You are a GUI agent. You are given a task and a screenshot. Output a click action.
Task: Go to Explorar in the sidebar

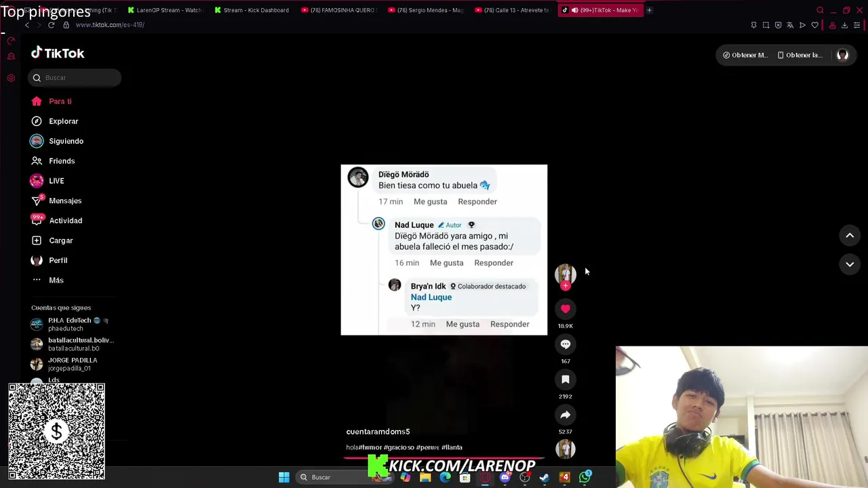pos(54,121)
